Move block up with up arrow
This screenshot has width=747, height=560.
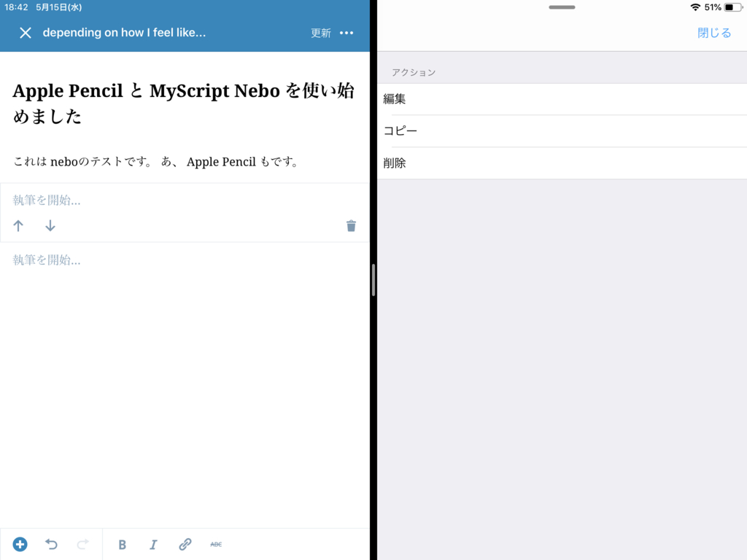point(18,226)
